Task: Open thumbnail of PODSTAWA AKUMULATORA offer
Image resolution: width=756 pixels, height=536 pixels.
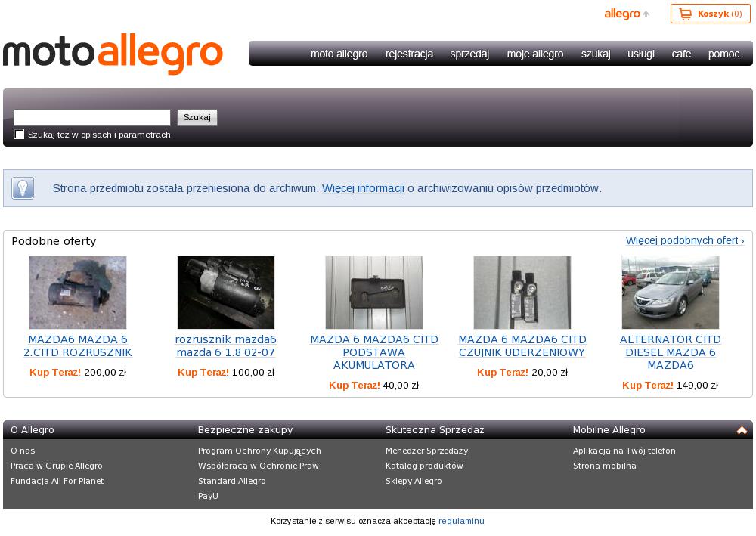Action: [x=374, y=293]
